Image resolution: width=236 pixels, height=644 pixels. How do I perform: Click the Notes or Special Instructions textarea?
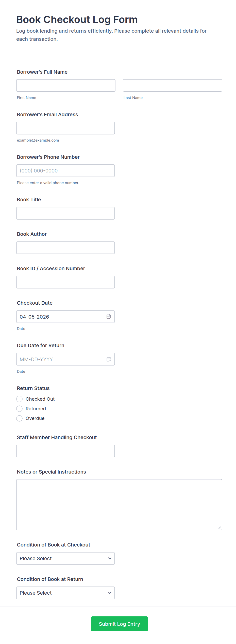point(119,504)
